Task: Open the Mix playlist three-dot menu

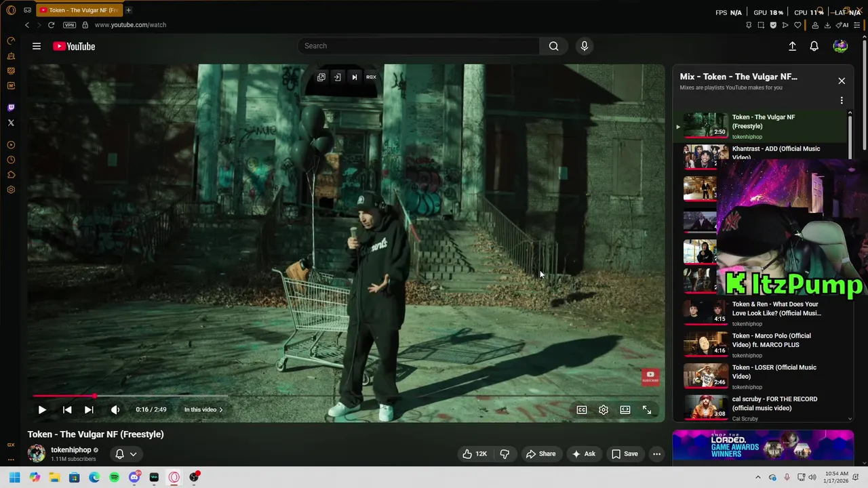Action: pyautogui.click(x=842, y=100)
